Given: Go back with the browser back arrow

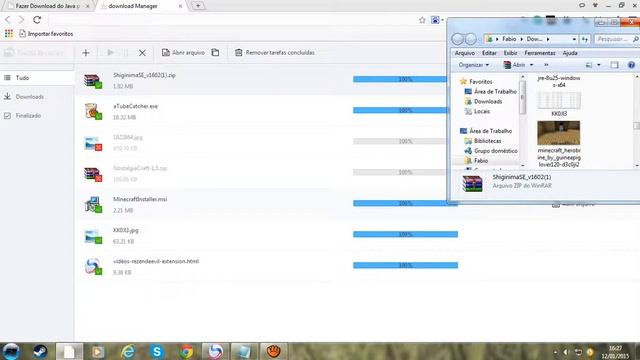Looking at the screenshot, I should [x=8, y=20].
